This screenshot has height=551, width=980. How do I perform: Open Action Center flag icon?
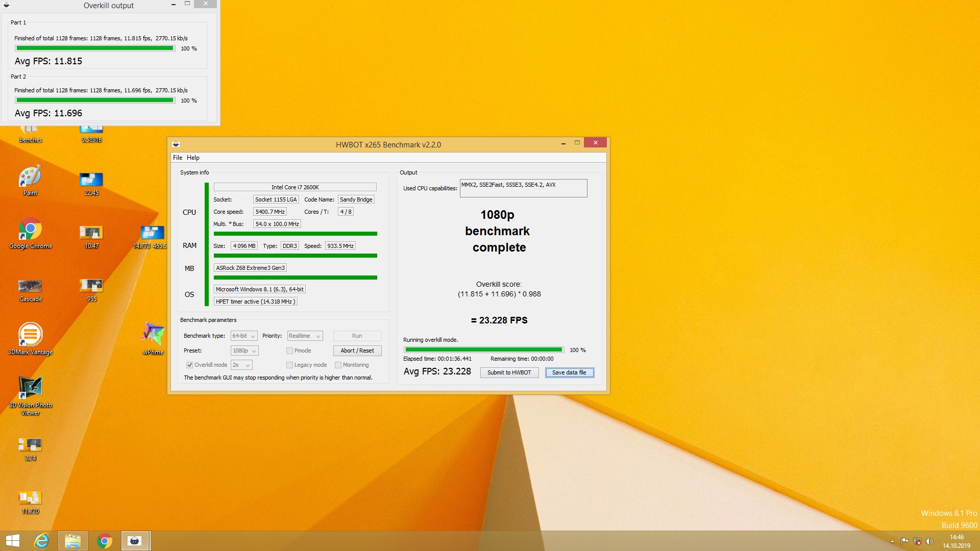[x=904, y=541]
